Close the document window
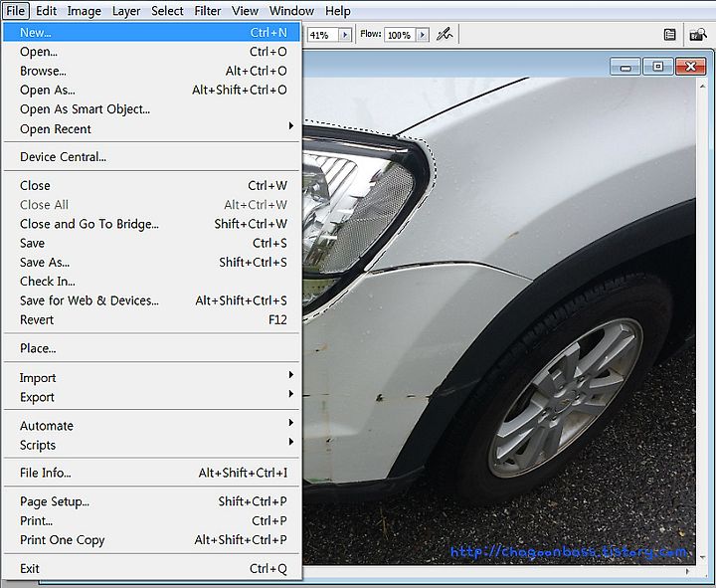The height and width of the screenshot is (588, 716). pos(690,67)
